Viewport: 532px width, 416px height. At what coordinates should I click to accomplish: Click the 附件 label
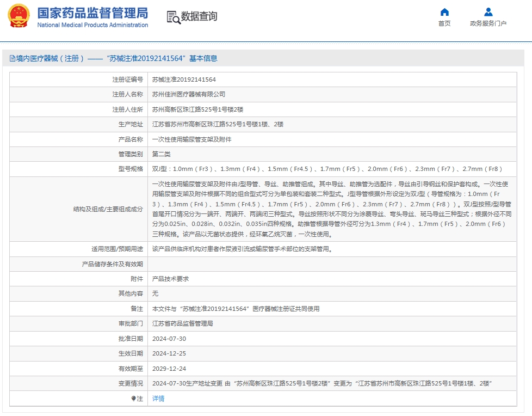click(137, 279)
